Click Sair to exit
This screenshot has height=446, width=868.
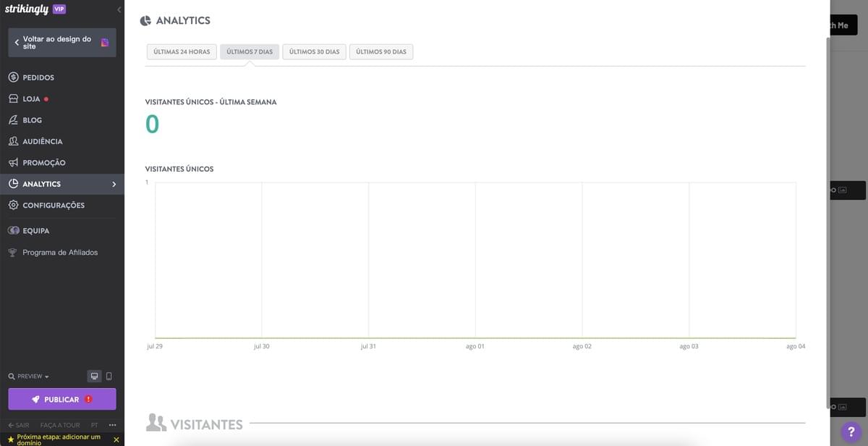[18, 425]
